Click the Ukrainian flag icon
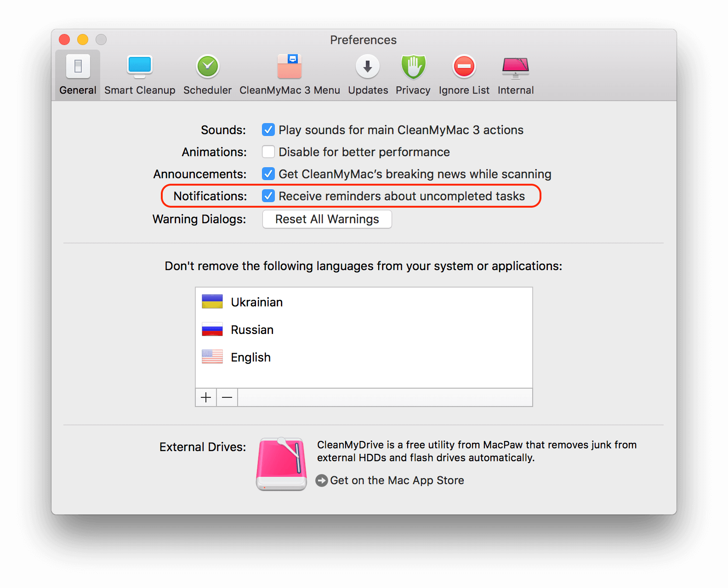The height and width of the screenshot is (588, 728). click(212, 302)
